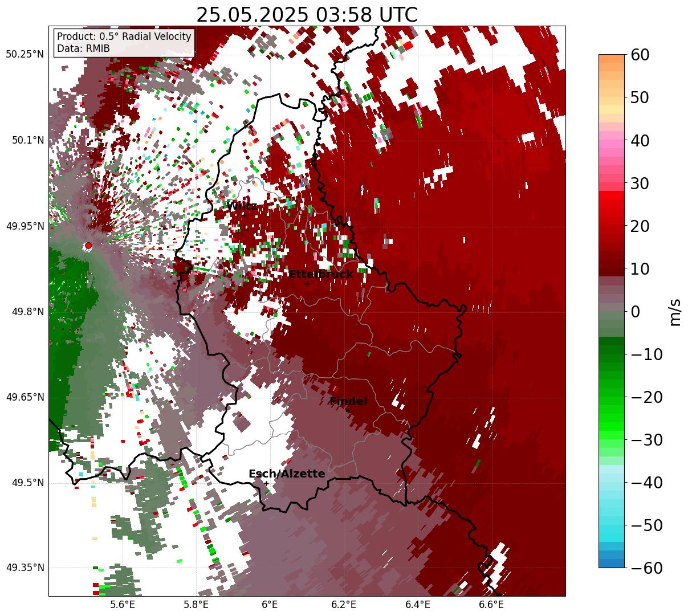Click the colorbar value 0

[x=635, y=312]
